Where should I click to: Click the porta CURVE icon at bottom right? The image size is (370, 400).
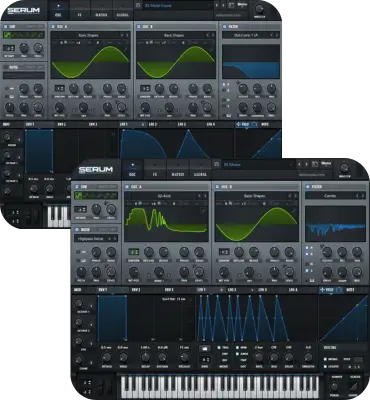click(x=353, y=387)
